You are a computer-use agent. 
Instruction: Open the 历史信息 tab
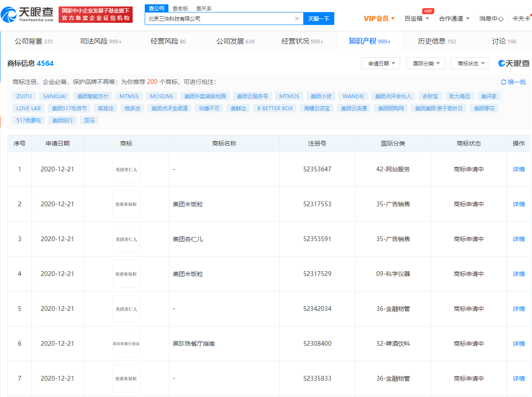pos(437,41)
